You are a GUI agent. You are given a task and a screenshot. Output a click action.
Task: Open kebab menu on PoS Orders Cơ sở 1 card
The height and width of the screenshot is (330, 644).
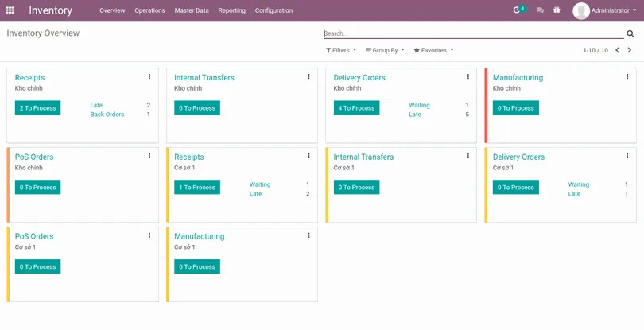(x=149, y=235)
